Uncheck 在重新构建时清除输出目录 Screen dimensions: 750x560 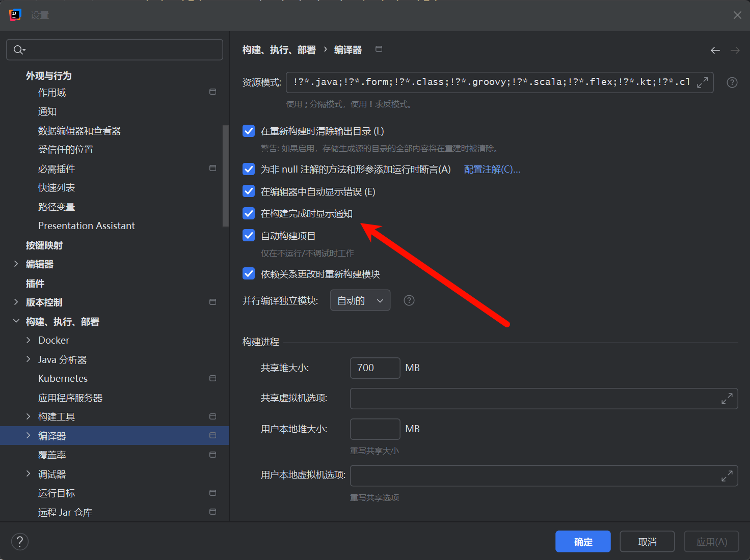[248, 131]
